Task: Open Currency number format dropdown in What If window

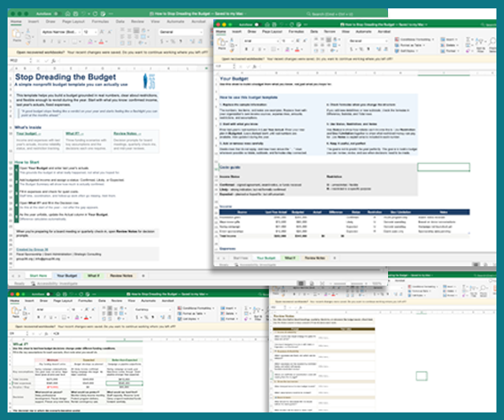Action: (x=153, y=309)
